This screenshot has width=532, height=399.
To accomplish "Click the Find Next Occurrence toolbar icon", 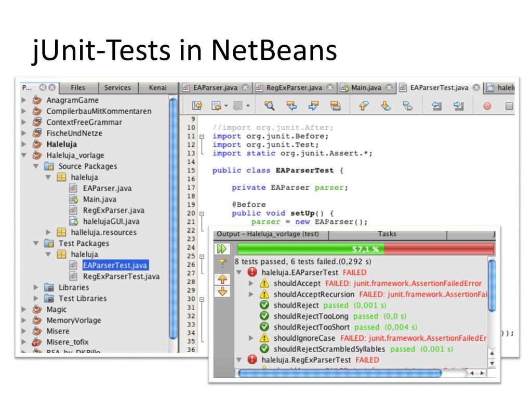I will tap(313, 105).
